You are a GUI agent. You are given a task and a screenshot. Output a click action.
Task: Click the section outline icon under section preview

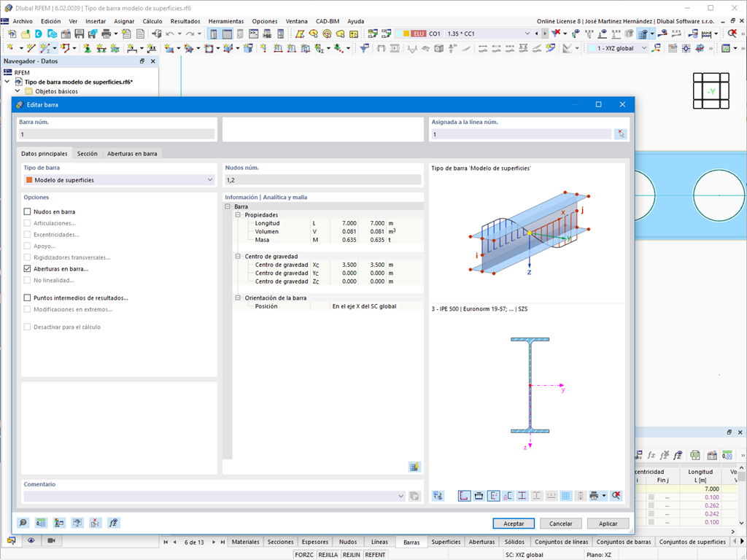click(464, 496)
